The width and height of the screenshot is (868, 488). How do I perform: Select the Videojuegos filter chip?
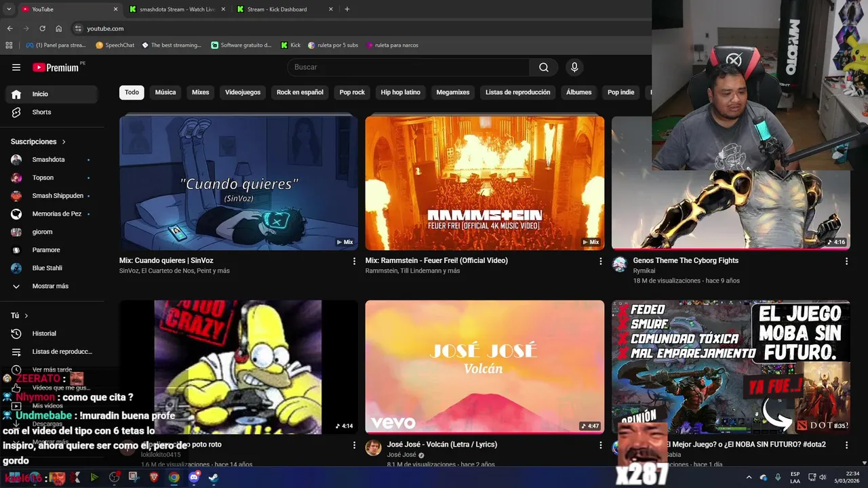click(243, 92)
